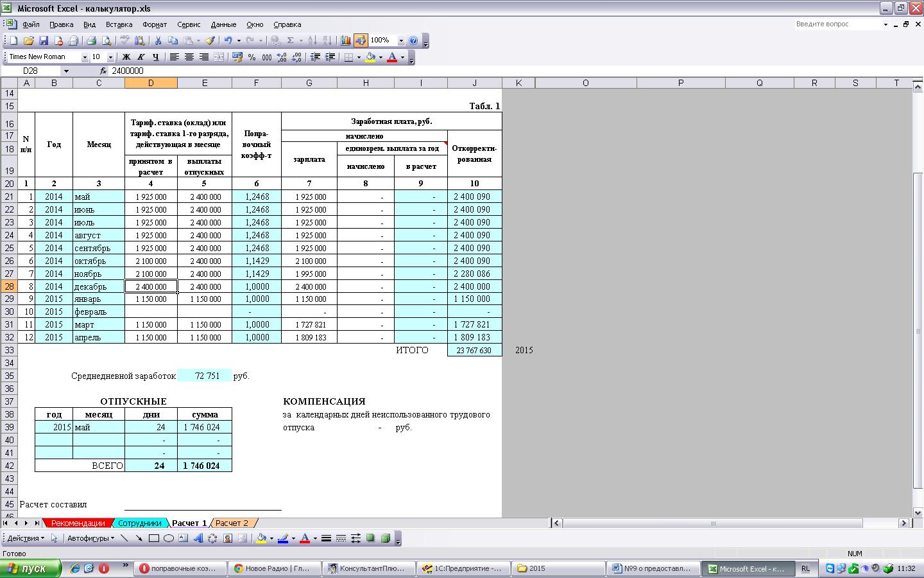Open the Правка menu
Viewport: 924px width, 578px height.
pos(61,24)
